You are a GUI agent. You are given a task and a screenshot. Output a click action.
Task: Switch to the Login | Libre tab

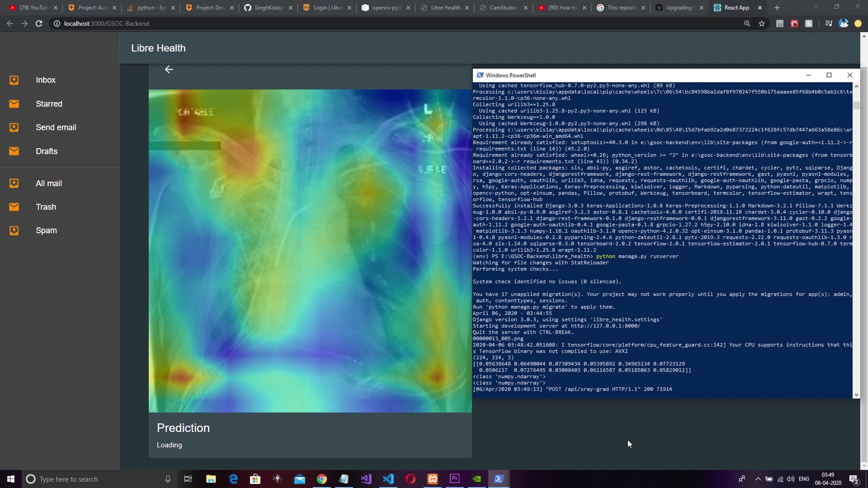[x=327, y=8]
